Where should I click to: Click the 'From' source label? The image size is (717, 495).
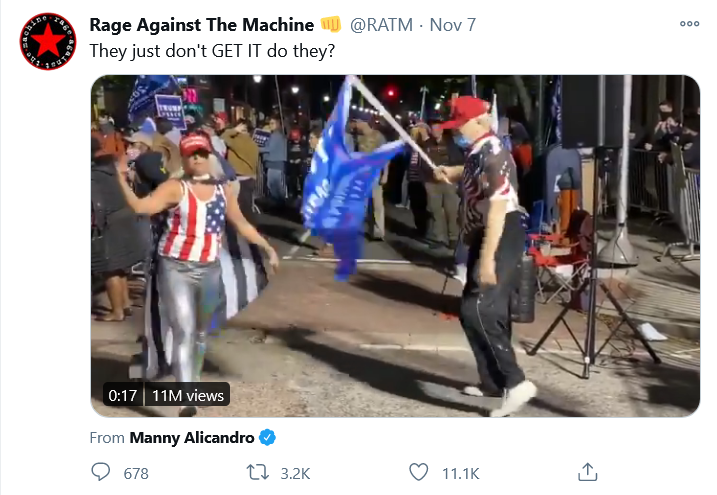[107, 438]
